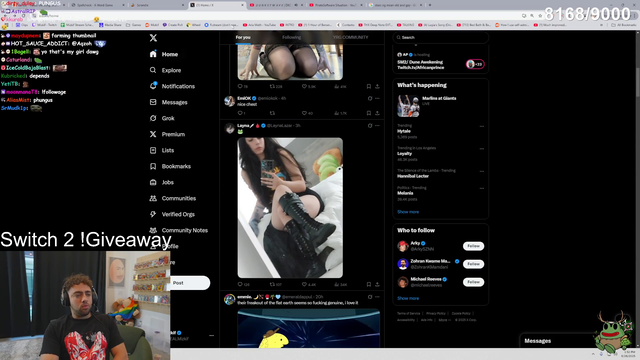Open options for the Melania trend
Screen dimensions: 640x360
[482, 189]
